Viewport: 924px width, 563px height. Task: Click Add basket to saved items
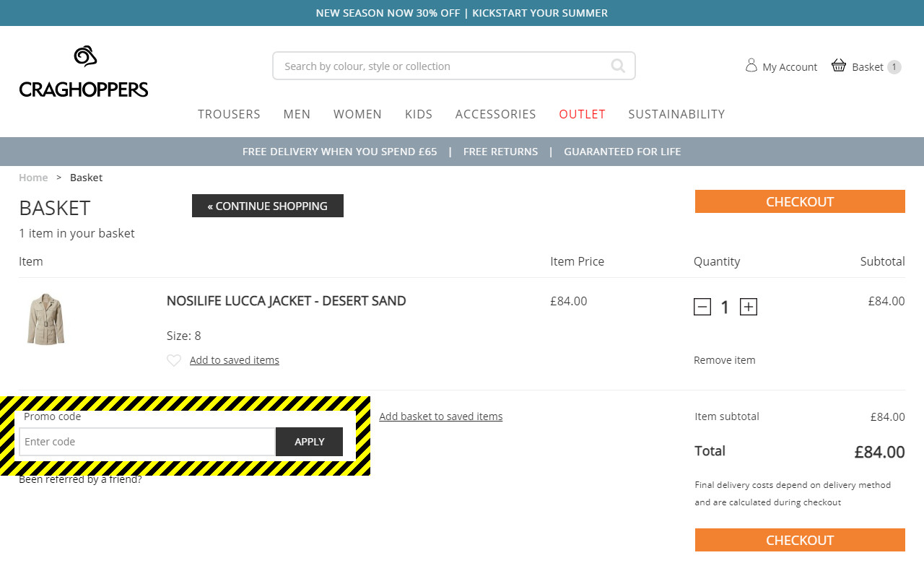click(x=441, y=416)
